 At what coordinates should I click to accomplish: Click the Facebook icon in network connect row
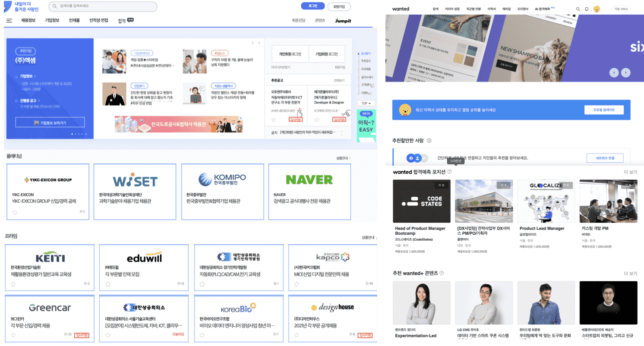click(411, 158)
